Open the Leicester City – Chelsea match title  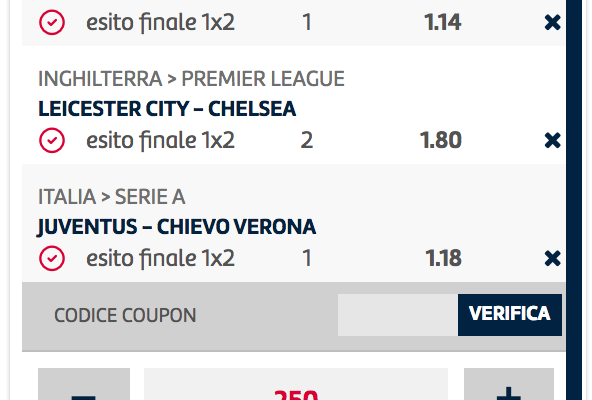(x=167, y=109)
